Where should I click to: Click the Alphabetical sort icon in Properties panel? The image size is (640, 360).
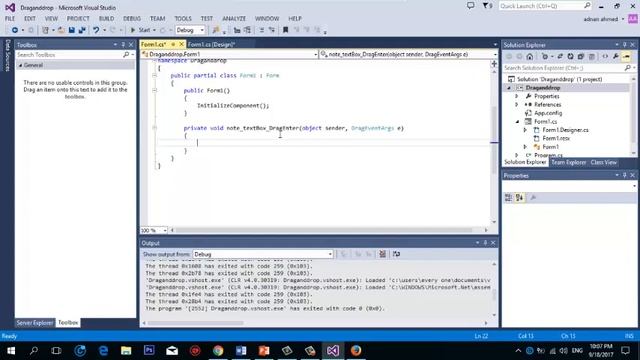click(519, 198)
